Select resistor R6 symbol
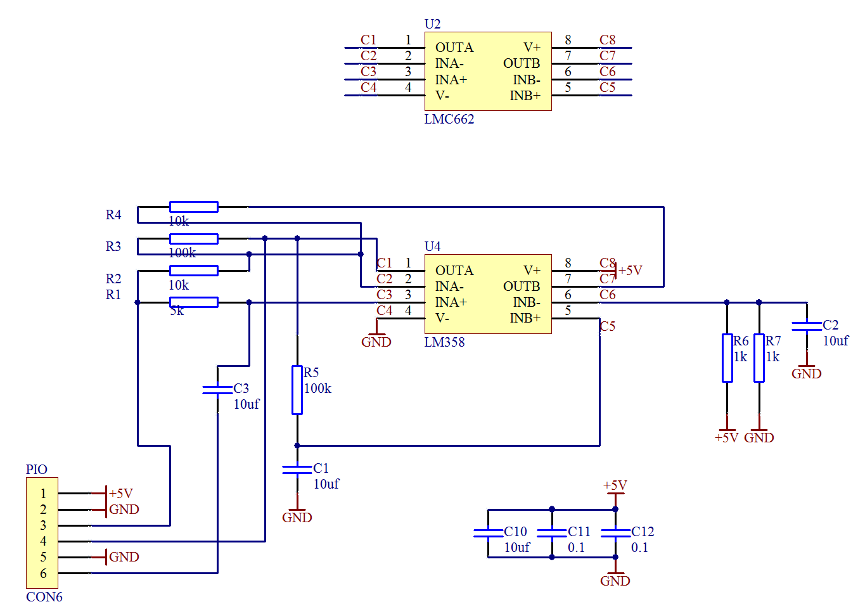 point(727,358)
